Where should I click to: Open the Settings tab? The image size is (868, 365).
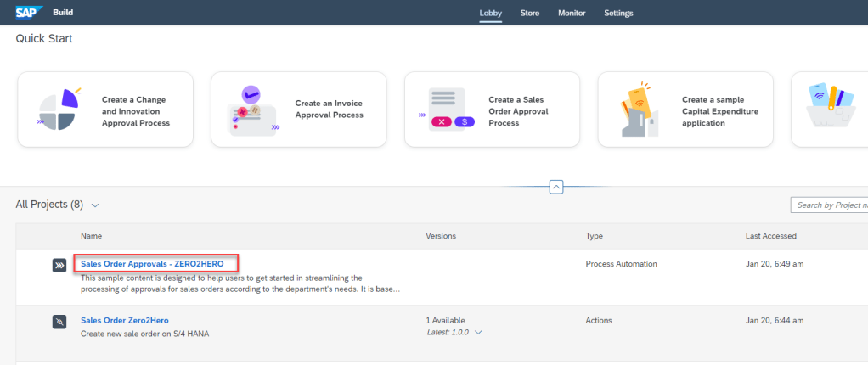coord(618,13)
